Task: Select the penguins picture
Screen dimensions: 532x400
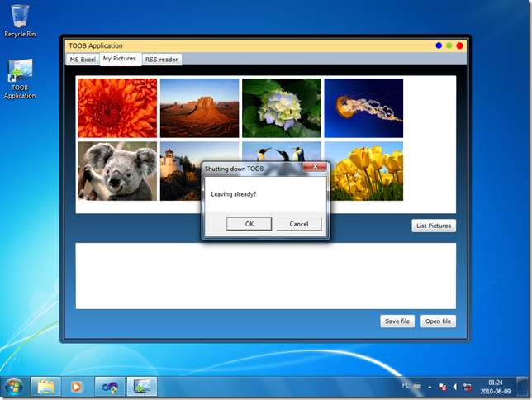Action: [282, 151]
